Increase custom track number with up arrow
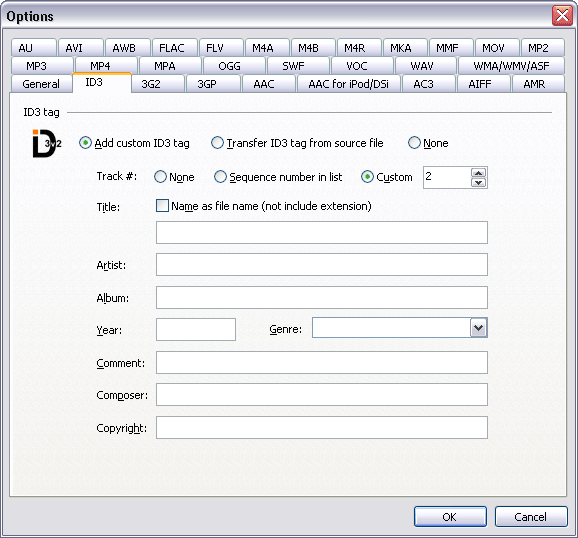The image size is (578, 538). [x=478, y=173]
